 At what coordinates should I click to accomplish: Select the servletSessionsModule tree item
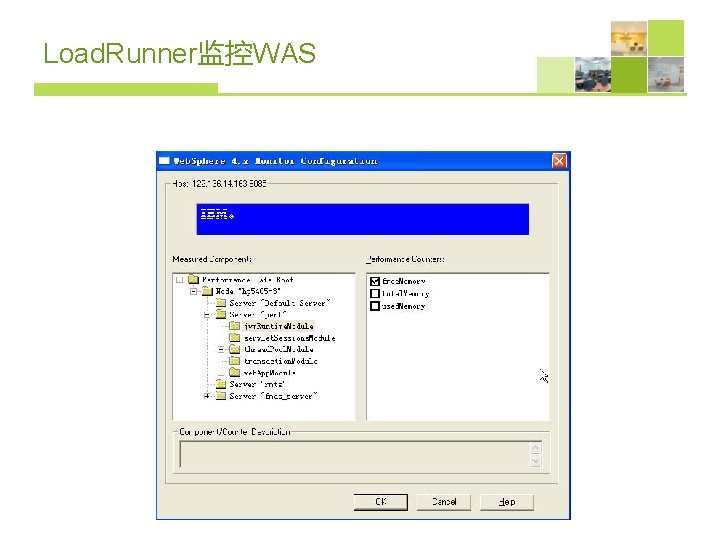click(290, 338)
